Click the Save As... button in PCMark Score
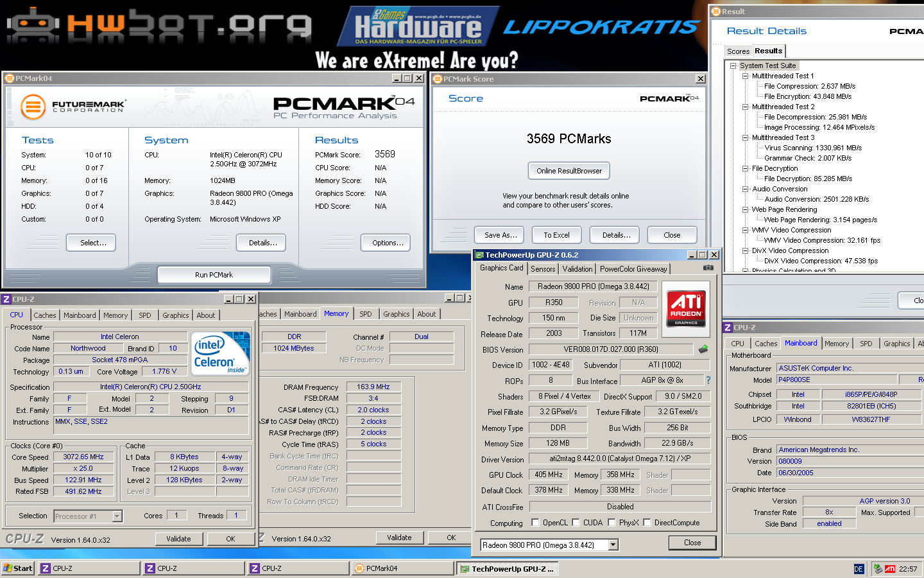The image size is (924, 578). (500, 235)
